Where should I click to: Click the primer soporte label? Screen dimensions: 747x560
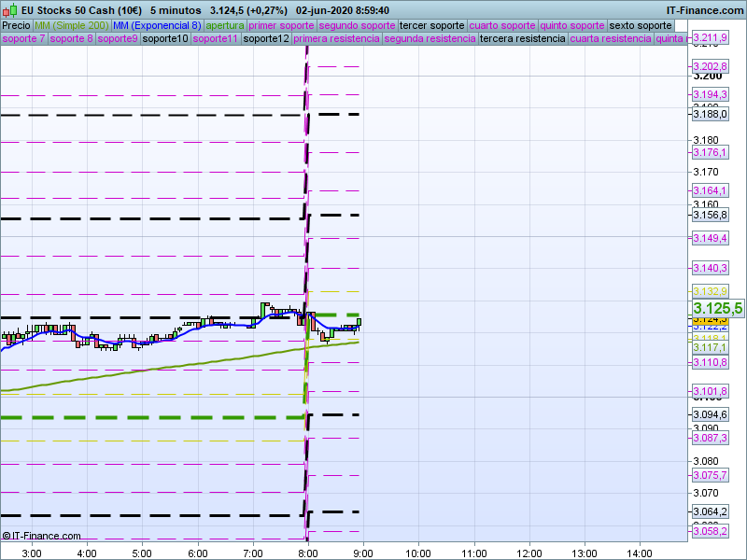pyautogui.click(x=282, y=25)
